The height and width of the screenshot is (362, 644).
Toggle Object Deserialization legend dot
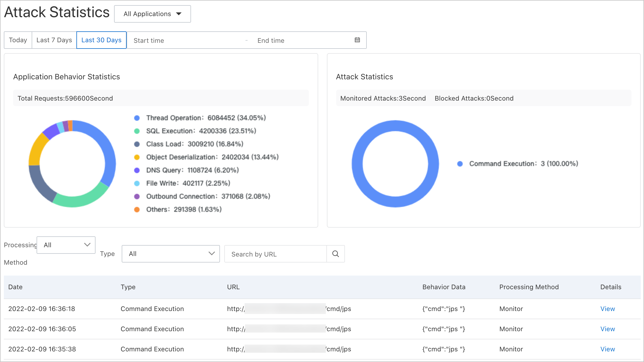pyautogui.click(x=137, y=157)
